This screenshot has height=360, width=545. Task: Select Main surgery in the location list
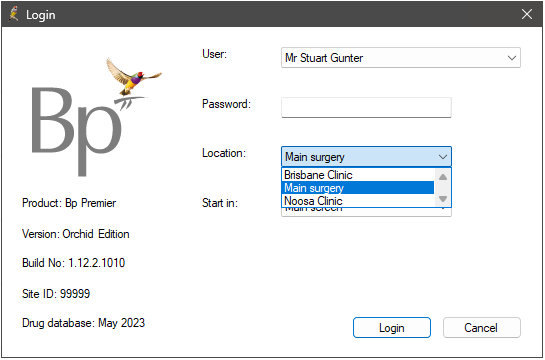[x=358, y=188]
